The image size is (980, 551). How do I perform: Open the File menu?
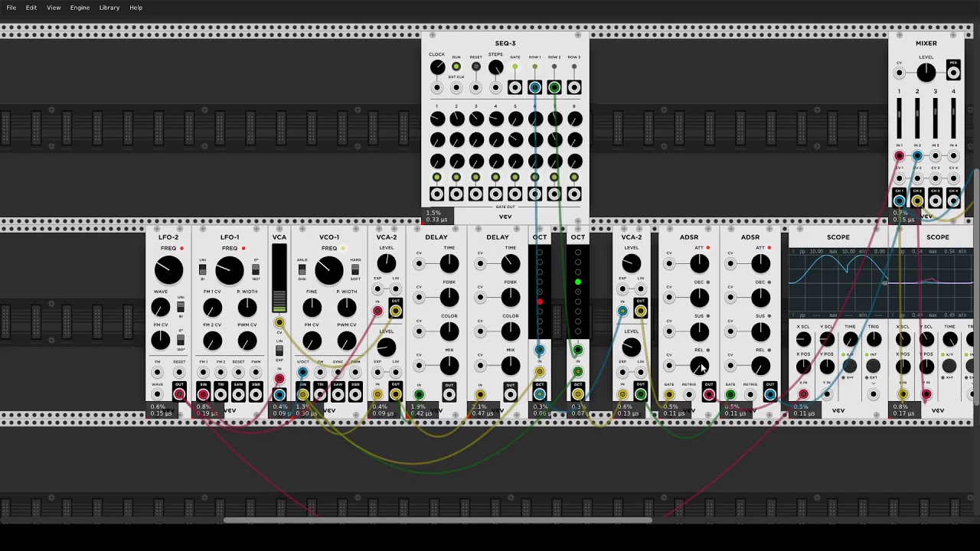11,8
